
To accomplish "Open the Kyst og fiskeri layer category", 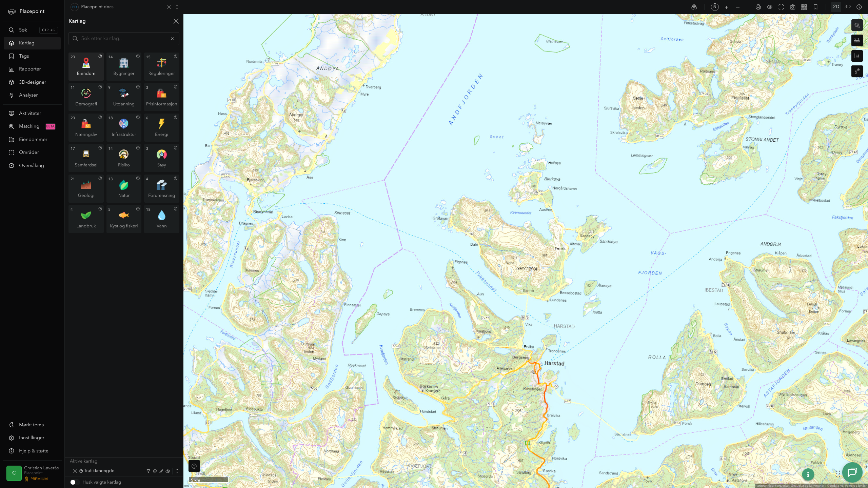I will point(124,219).
